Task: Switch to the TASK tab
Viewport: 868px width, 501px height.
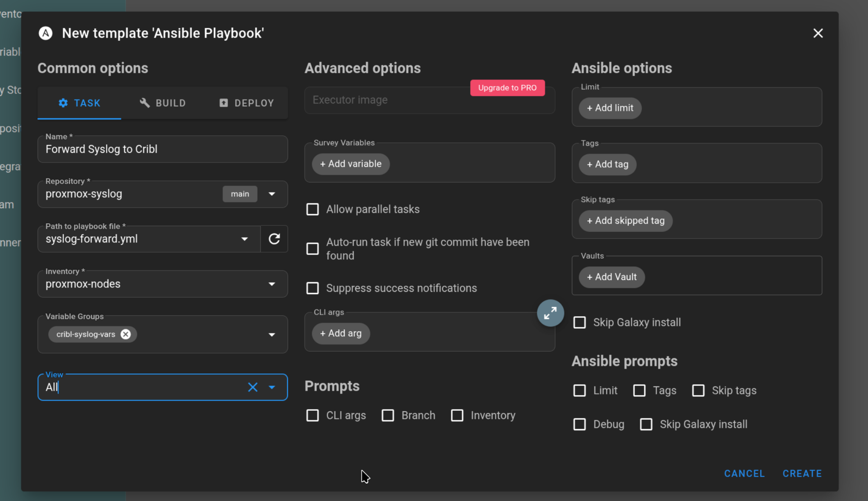Action: click(79, 103)
